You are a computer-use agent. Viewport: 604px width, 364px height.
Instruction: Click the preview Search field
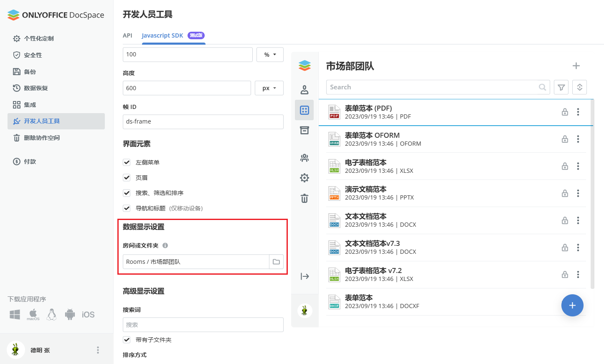(438, 87)
